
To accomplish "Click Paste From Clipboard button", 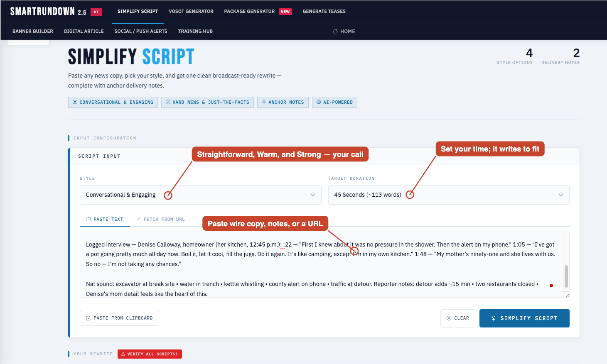I will click(119, 318).
